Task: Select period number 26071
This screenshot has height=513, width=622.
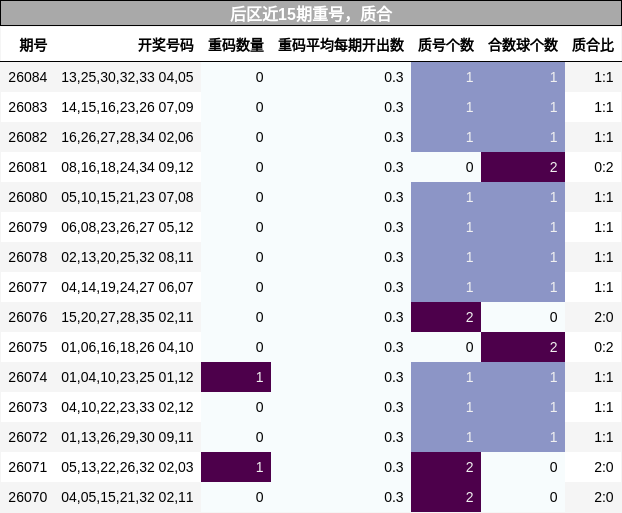Action: coord(28,467)
